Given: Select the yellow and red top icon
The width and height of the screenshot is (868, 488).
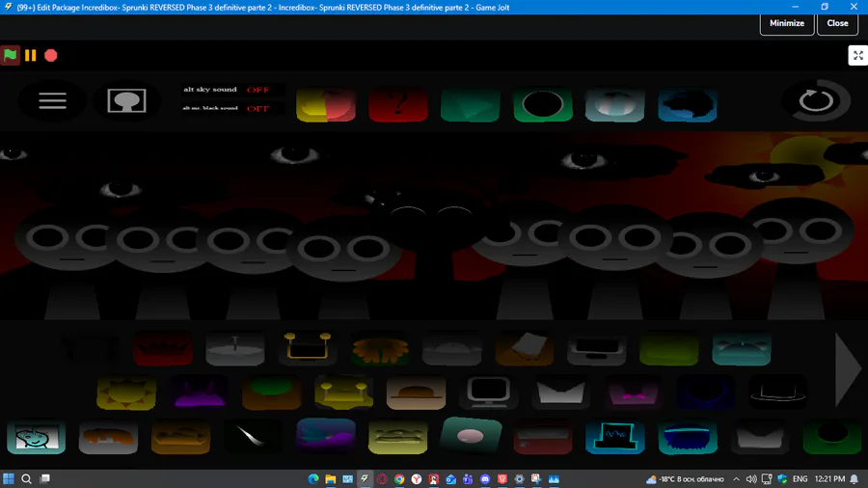Looking at the screenshot, I should [x=326, y=104].
